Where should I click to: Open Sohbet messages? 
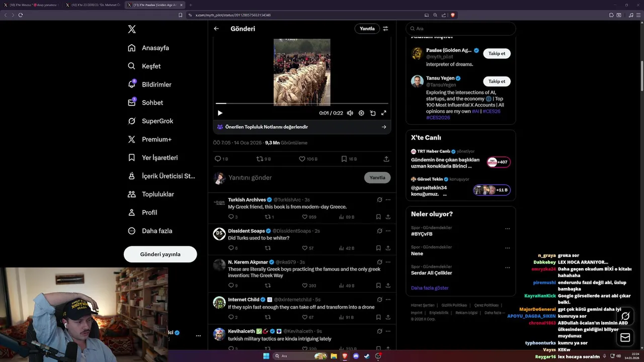coord(146,103)
